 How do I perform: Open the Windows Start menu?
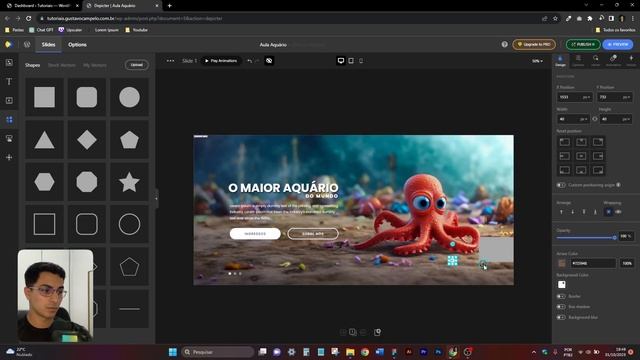(x=173, y=352)
